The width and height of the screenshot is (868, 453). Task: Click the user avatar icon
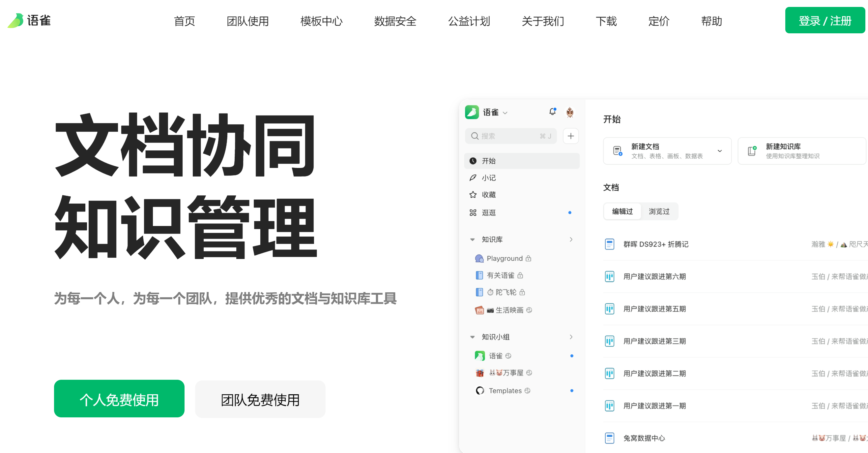point(569,113)
